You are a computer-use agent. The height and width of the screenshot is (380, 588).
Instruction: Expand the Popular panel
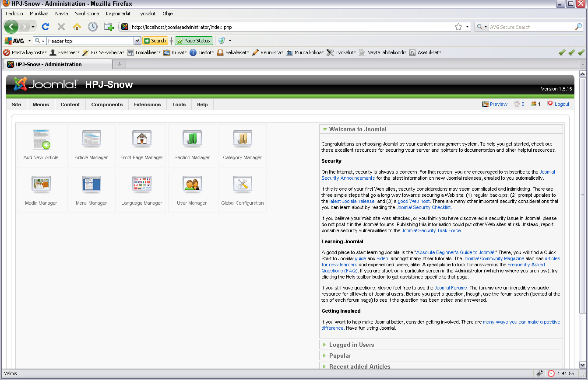(441, 356)
